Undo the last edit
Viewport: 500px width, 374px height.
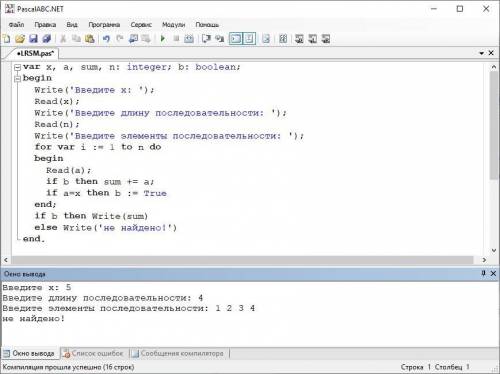tap(106, 39)
